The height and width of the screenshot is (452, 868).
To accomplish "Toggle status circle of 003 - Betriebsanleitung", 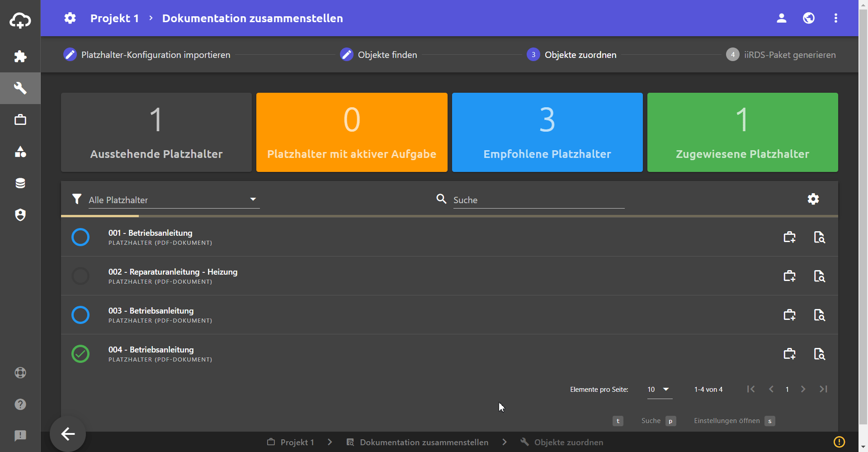I will click(80, 315).
